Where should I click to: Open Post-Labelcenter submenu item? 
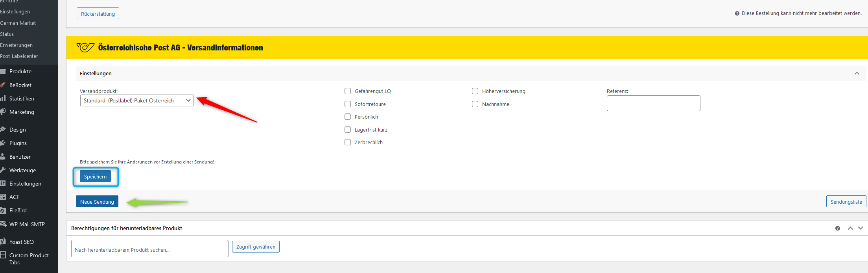tap(19, 56)
